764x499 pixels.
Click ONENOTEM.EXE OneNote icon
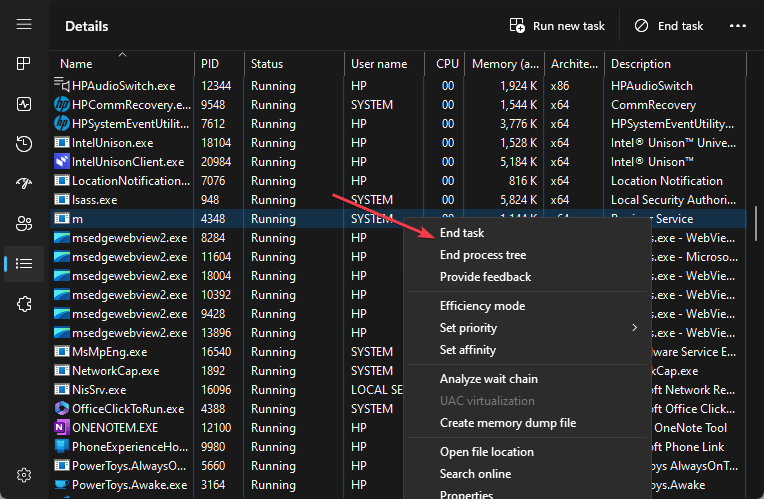pos(61,427)
